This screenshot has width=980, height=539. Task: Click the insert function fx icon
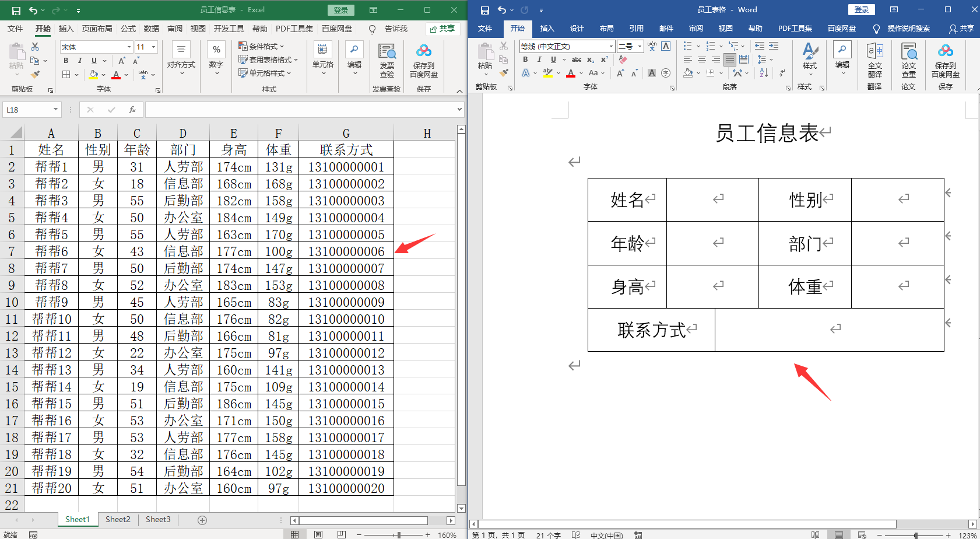(132, 110)
